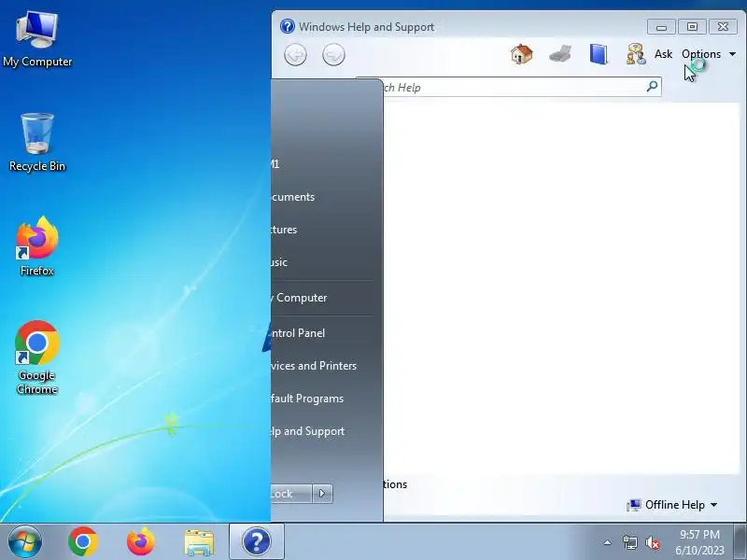
Task: Click the Show desktop strip at taskbar end
Action: [740, 541]
